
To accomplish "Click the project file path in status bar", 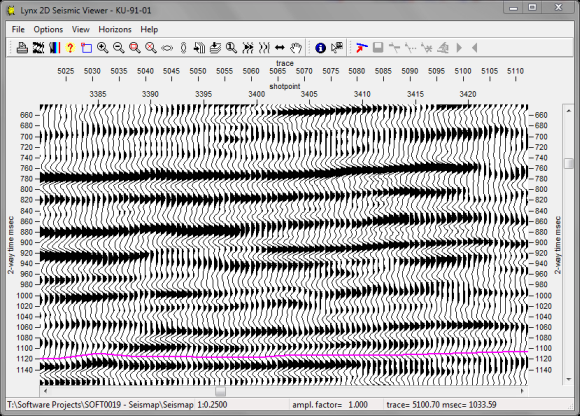I will 100,405.
